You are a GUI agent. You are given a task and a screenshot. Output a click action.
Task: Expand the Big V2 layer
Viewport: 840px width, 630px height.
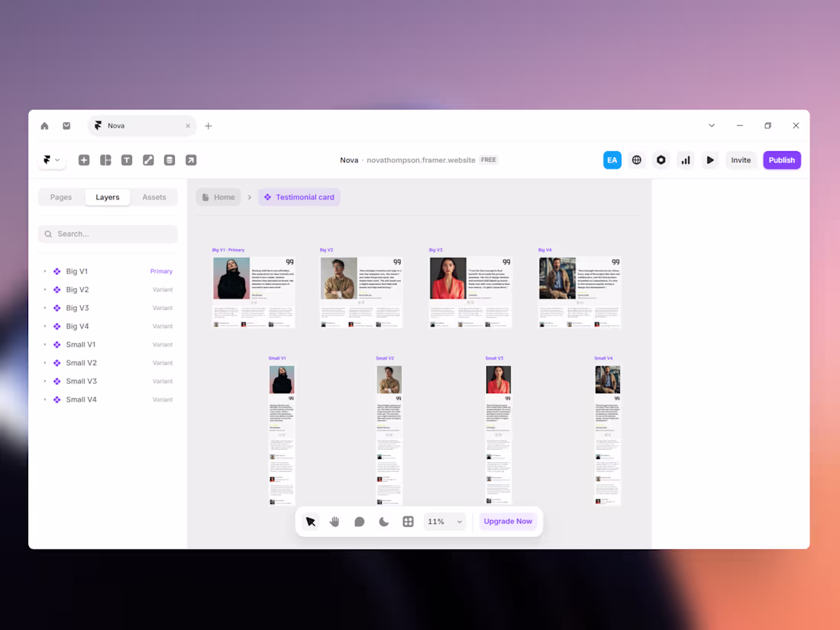coord(45,290)
